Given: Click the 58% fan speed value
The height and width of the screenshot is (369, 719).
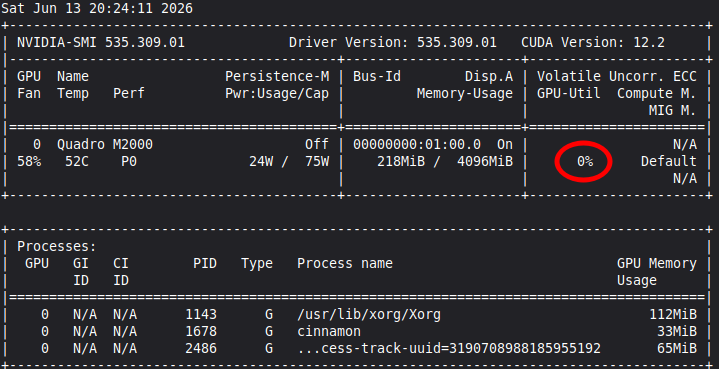Looking at the screenshot, I should [29, 161].
